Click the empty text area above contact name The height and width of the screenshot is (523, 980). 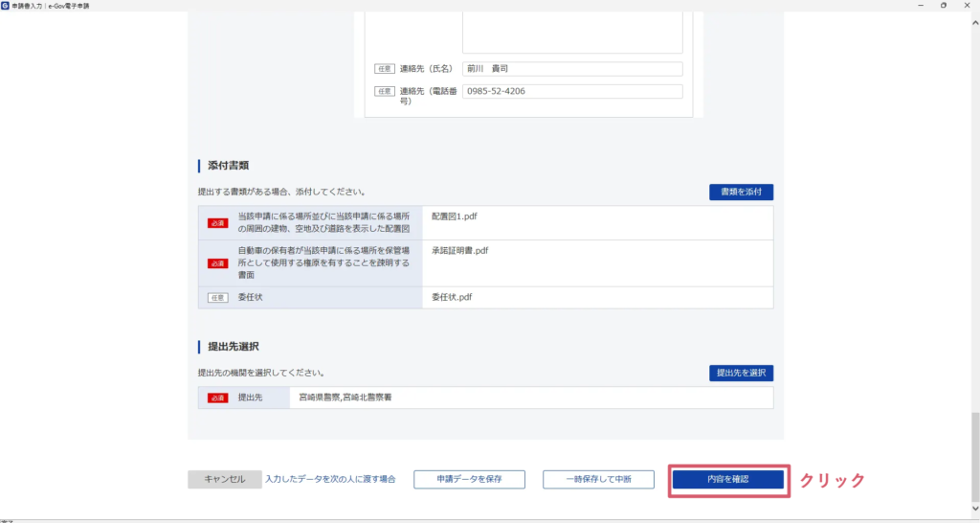pos(571,32)
